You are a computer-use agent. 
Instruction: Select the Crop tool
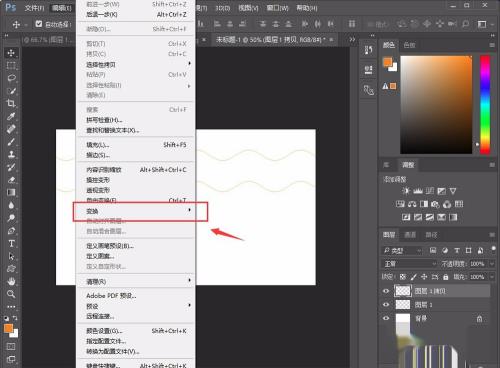(x=11, y=103)
